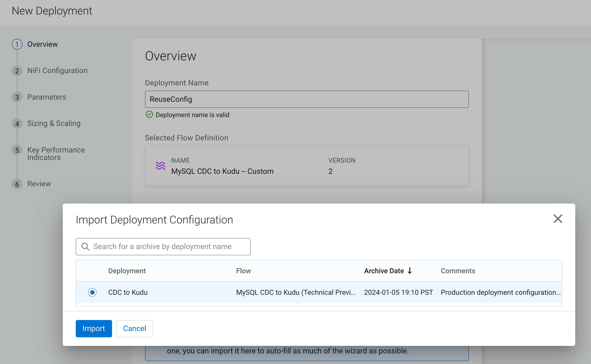Click the step 6 Review circle indicator

[x=17, y=184]
